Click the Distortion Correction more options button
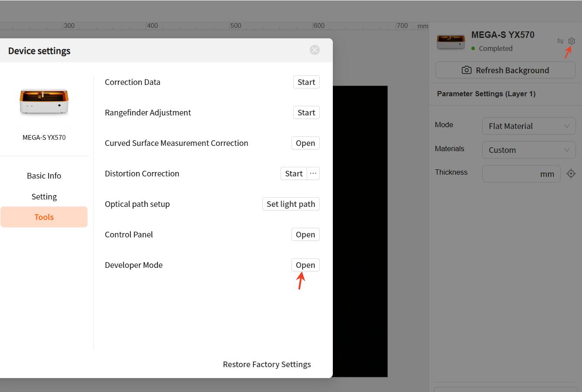 click(x=313, y=173)
